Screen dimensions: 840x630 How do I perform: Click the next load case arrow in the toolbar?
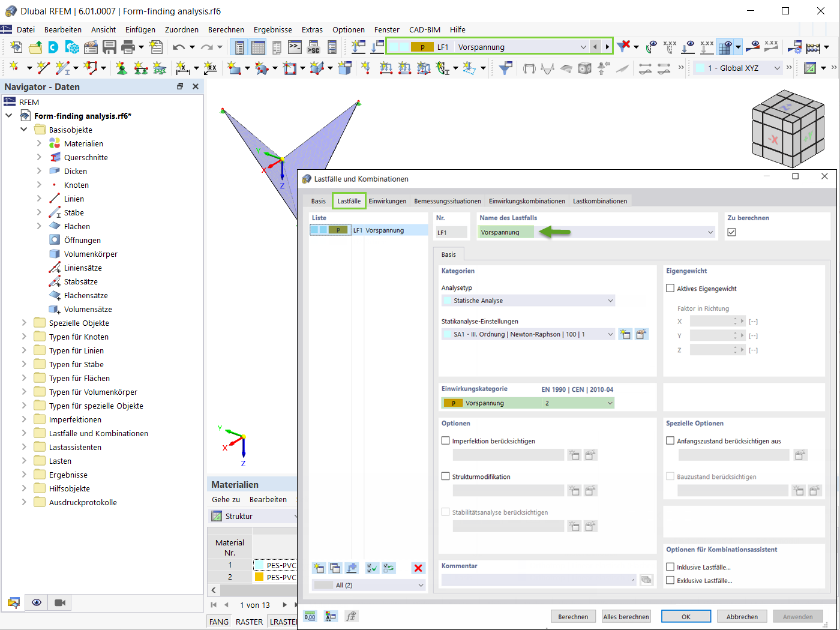pos(607,47)
